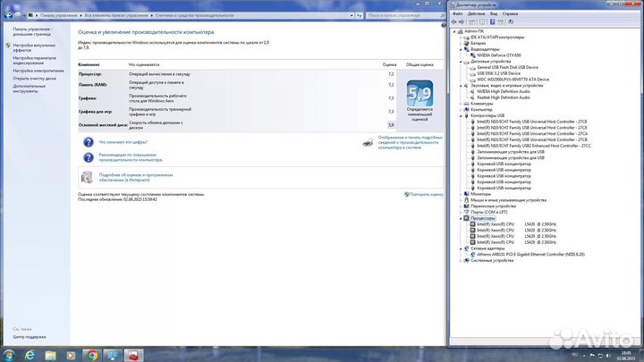The width and height of the screenshot is (644, 362).
Task: Open Справка menu in Device Manager
Action: 510,13
